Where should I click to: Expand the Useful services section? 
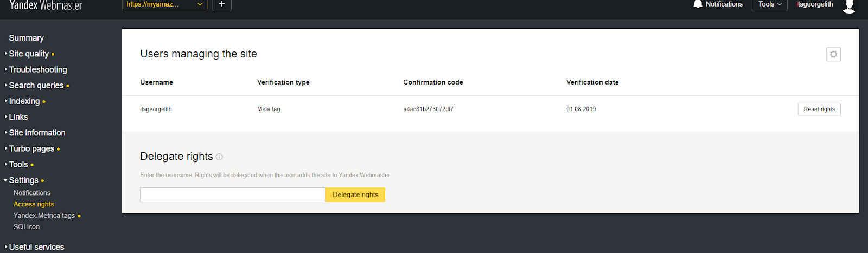[36, 247]
